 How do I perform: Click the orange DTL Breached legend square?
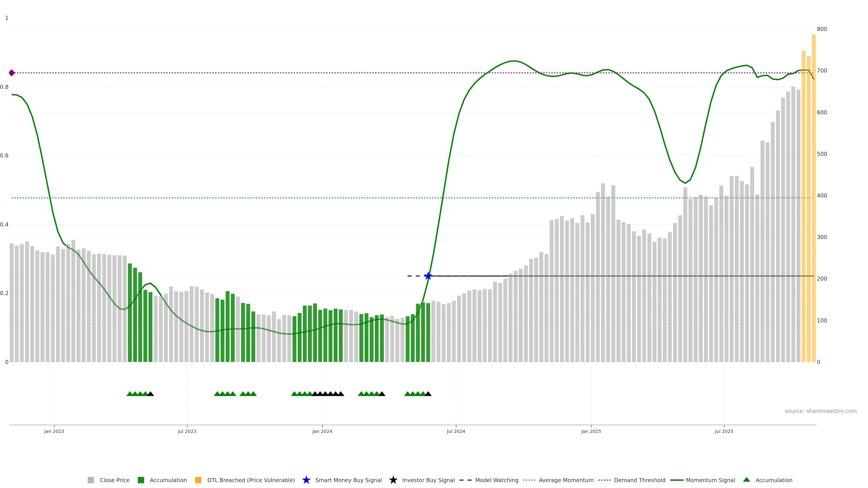(198, 480)
